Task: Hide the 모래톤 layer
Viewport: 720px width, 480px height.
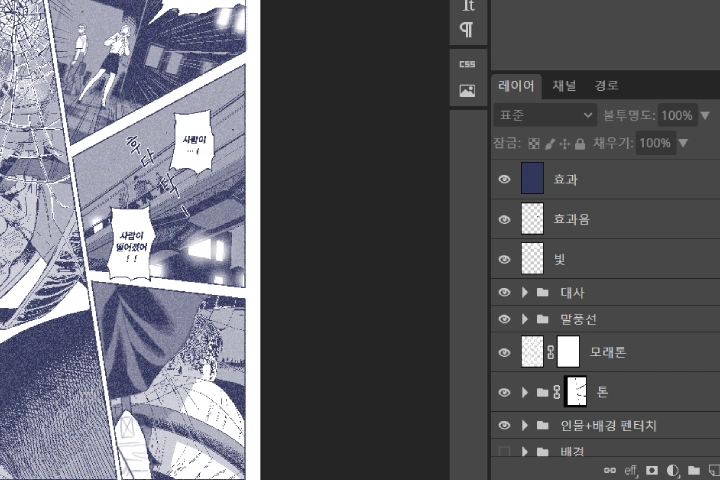Action: 504,352
